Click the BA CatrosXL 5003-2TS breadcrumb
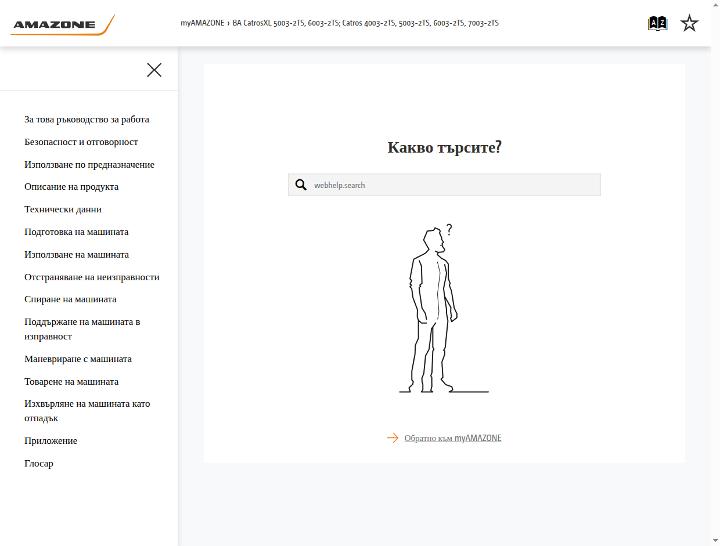Image resolution: width=720 pixels, height=546 pixels. (366, 23)
